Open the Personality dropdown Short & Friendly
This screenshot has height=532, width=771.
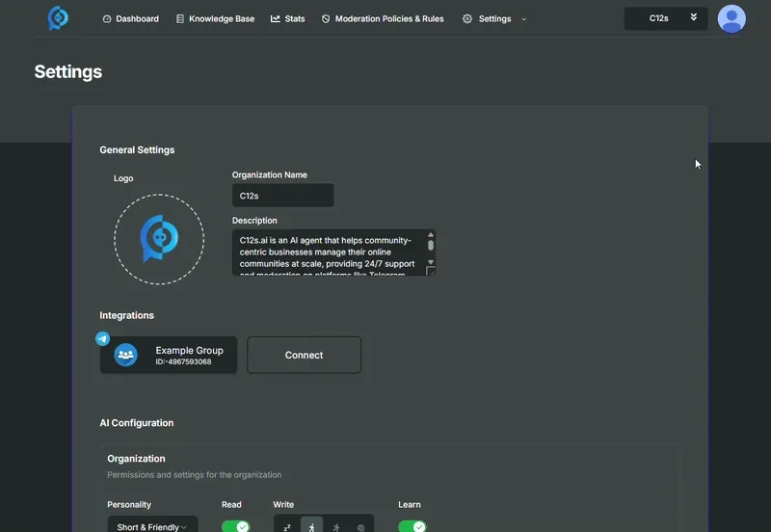coord(152,526)
